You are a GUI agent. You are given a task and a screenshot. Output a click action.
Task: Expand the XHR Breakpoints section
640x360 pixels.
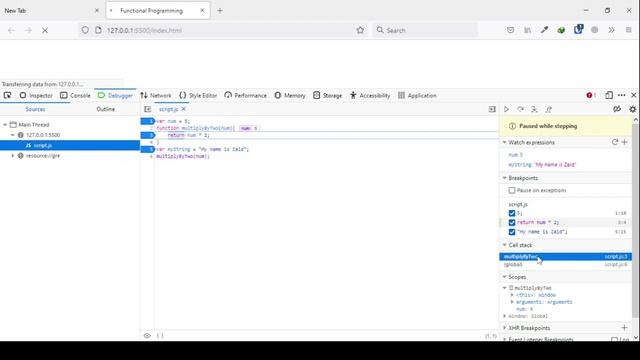504,328
